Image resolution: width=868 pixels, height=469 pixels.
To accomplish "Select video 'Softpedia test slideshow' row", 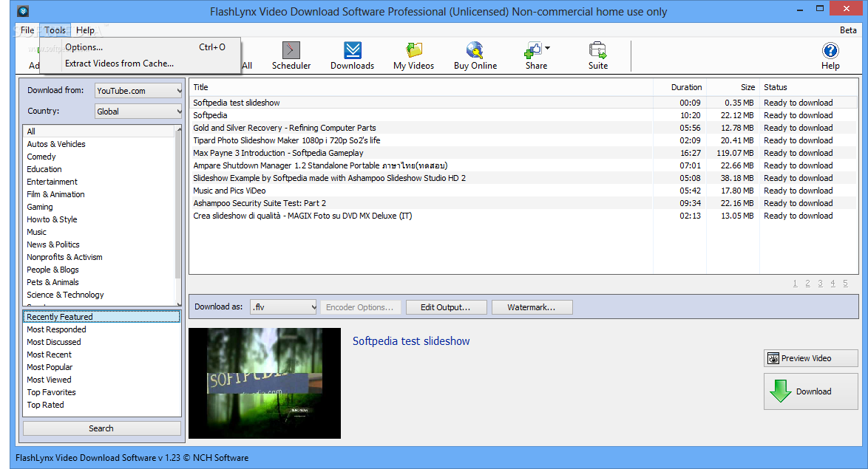I will 523,103.
